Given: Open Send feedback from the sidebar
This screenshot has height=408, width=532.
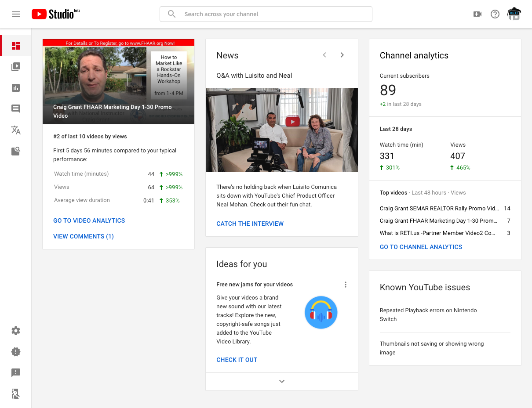Looking at the screenshot, I should (16, 373).
